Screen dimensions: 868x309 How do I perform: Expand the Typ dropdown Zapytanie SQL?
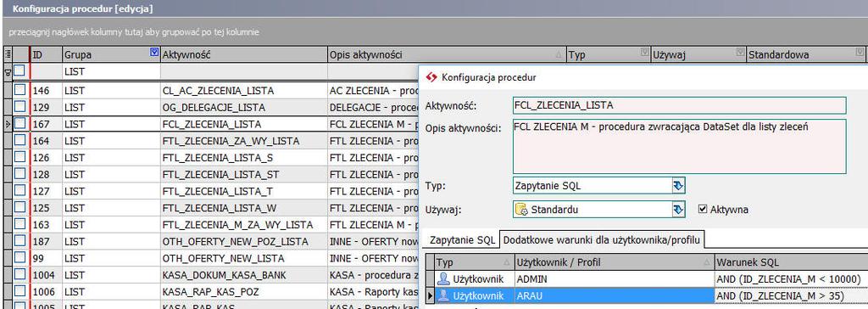click(x=678, y=185)
